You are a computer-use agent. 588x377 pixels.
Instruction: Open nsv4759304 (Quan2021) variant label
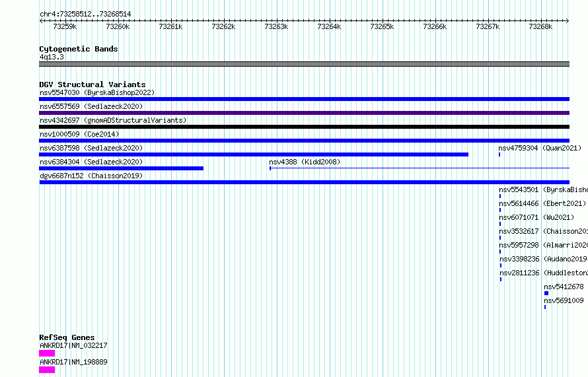click(x=540, y=148)
